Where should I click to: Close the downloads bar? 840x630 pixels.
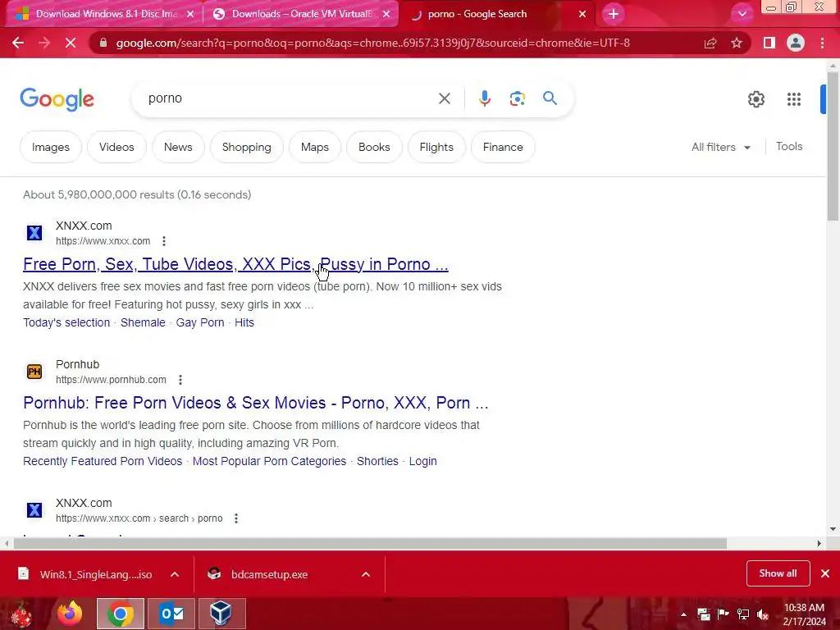825,573
